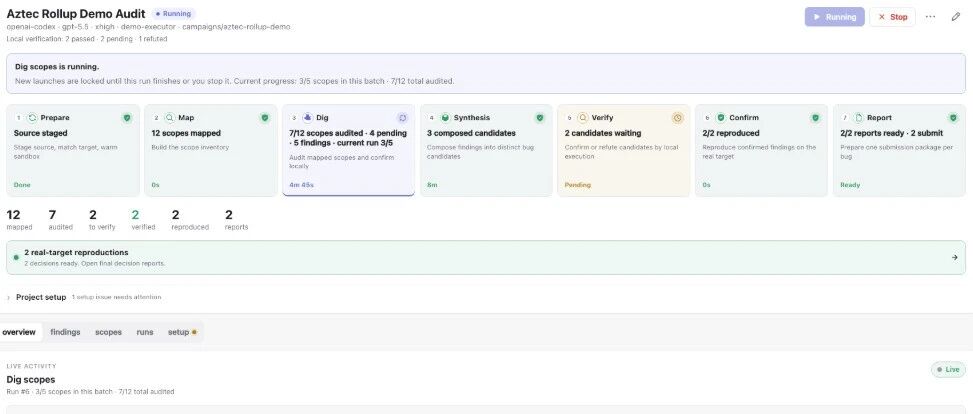The image size is (973, 414).
Task: Click the '8m' duration on Synthesis card
Action: pyautogui.click(x=432, y=185)
